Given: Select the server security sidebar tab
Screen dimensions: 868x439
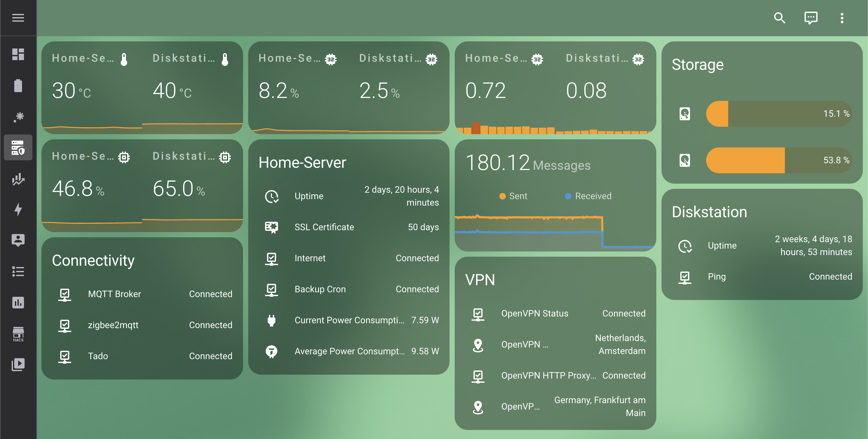Looking at the screenshot, I should click(18, 147).
